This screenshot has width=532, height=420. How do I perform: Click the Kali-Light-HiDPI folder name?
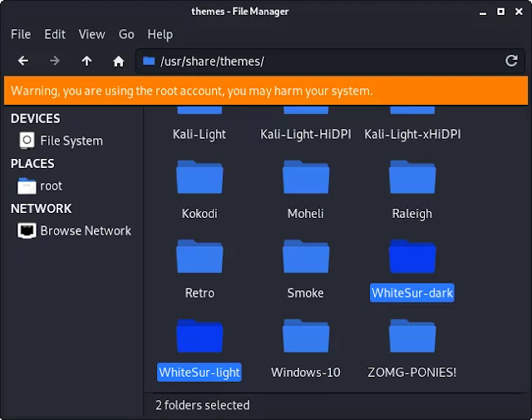(306, 134)
